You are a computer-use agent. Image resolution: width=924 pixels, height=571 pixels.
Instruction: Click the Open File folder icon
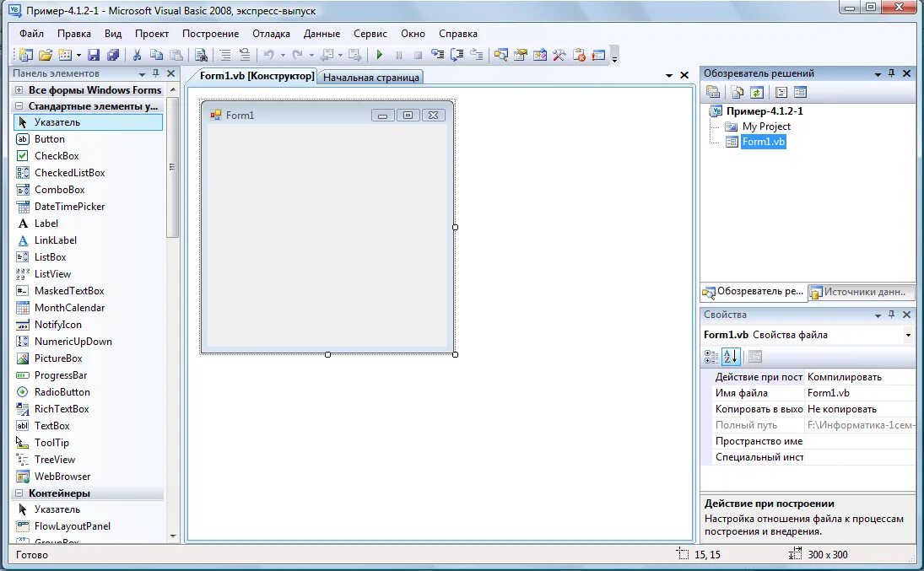(x=46, y=55)
